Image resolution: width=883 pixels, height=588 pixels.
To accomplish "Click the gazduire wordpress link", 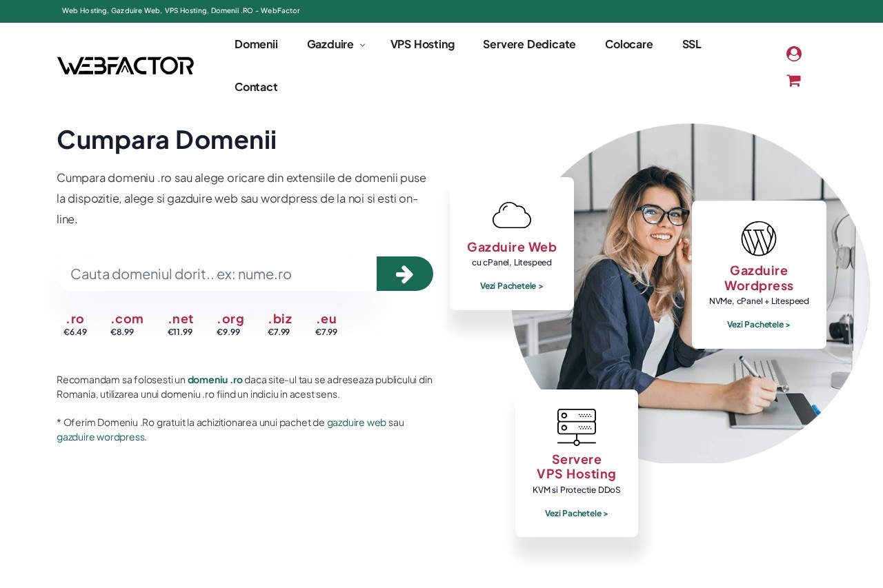I will click(x=100, y=437).
